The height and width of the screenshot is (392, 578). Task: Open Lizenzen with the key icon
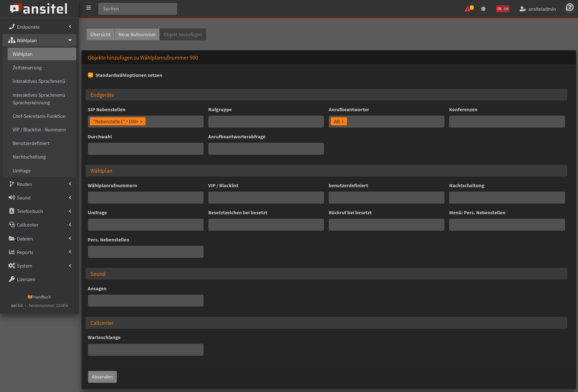click(12, 279)
